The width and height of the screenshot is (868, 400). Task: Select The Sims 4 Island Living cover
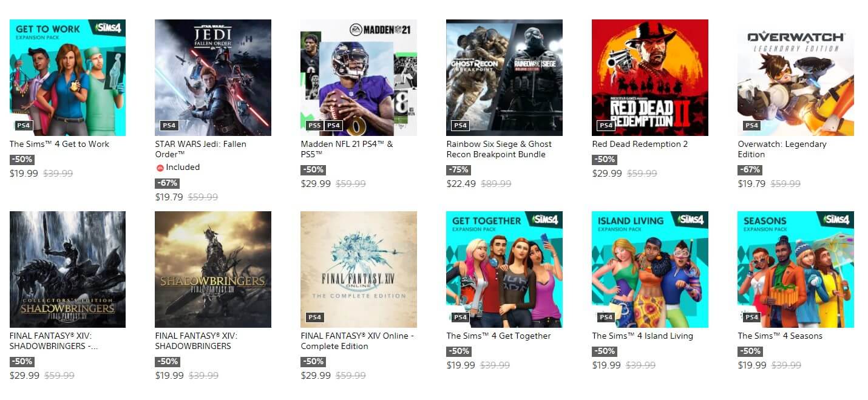click(650, 269)
